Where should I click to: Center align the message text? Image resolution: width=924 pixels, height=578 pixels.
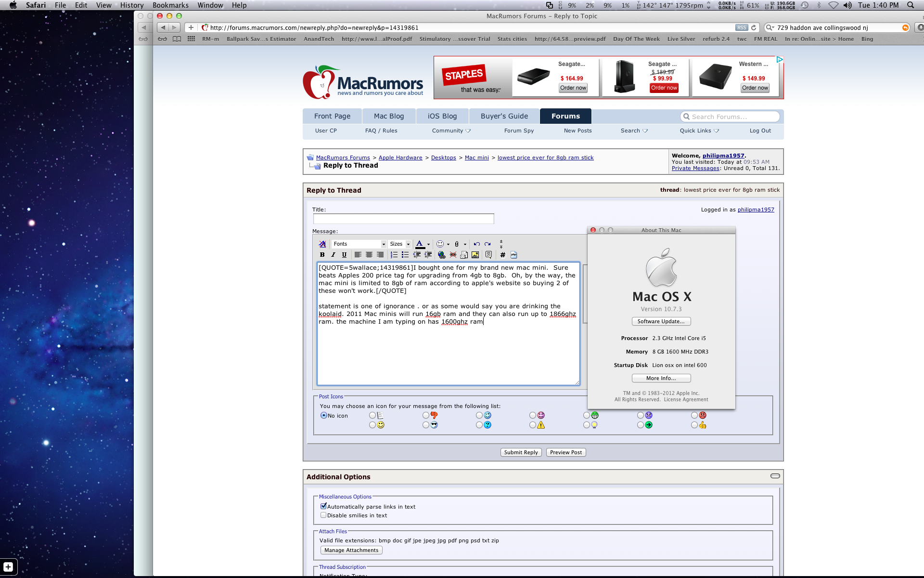[369, 255]
